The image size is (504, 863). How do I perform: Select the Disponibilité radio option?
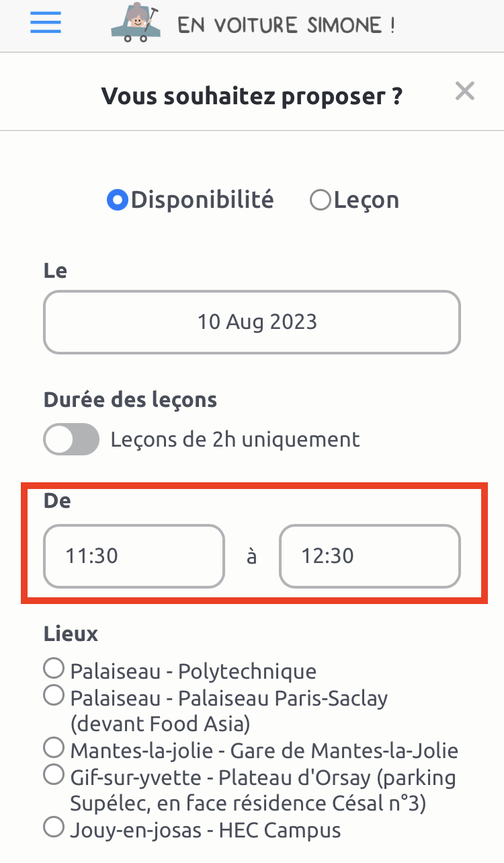(118, 200)
